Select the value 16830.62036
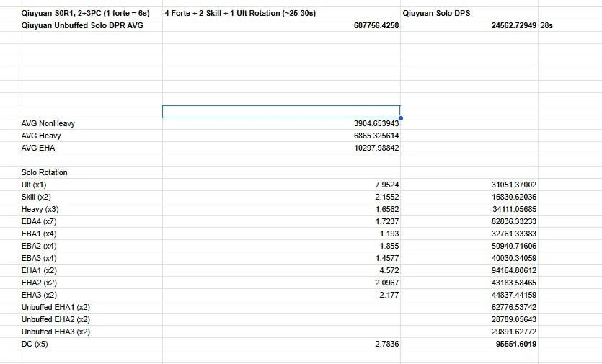 pyautogui.click(x=514, y=197)
